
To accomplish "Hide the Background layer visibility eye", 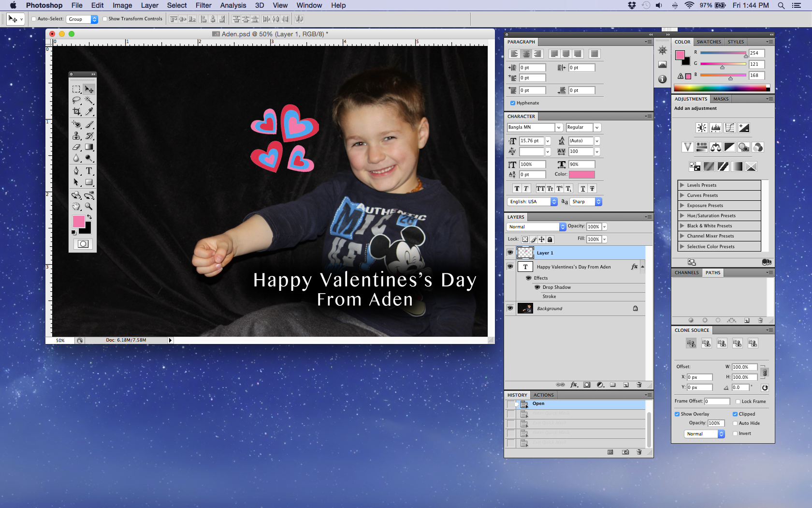I will (510, 308).
